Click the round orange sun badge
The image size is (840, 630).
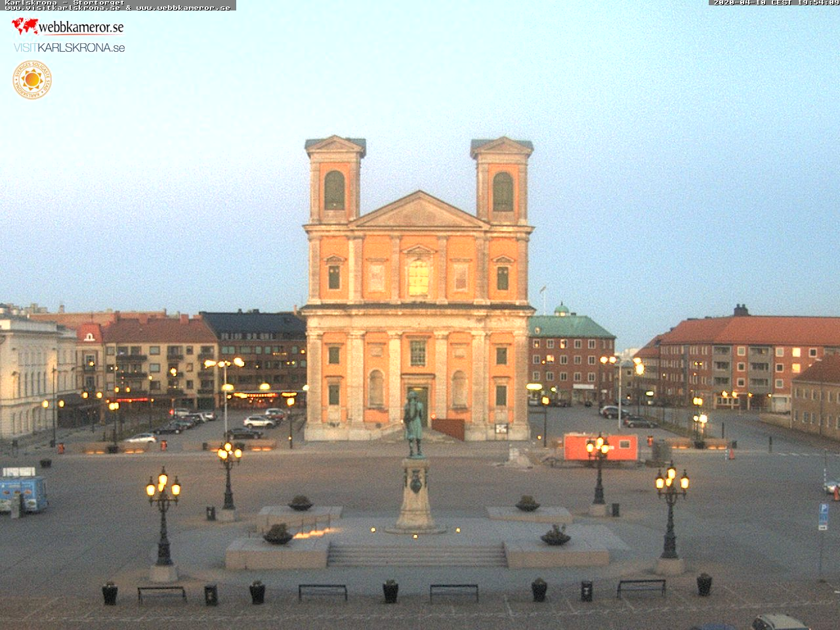coord(31,80)
